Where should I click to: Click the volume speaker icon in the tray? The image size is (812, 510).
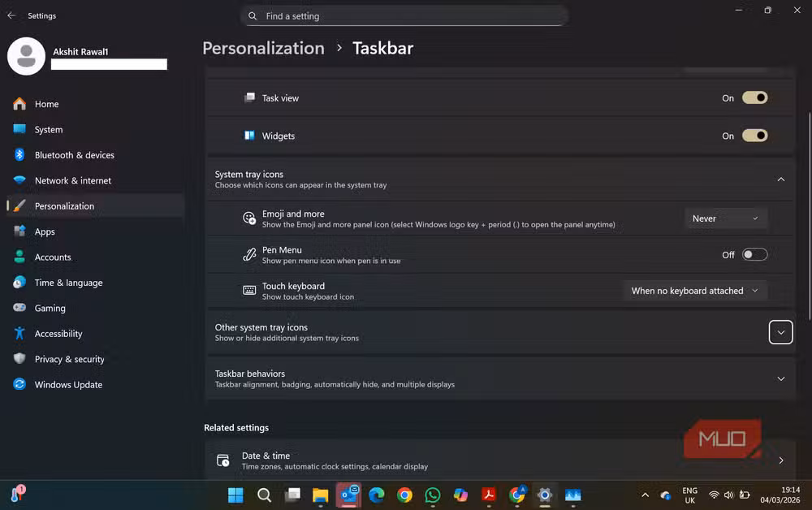(728, 495)
